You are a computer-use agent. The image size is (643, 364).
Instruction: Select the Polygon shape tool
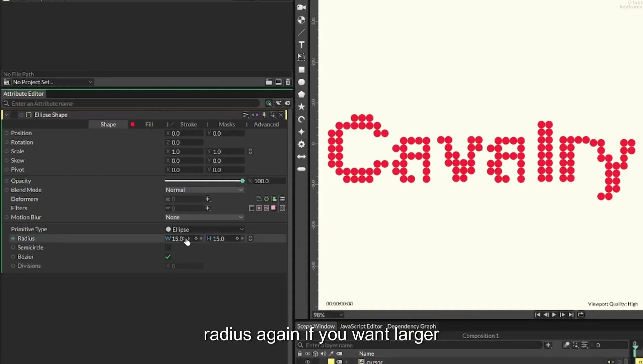pyautogui.click(x=301, y=94)
